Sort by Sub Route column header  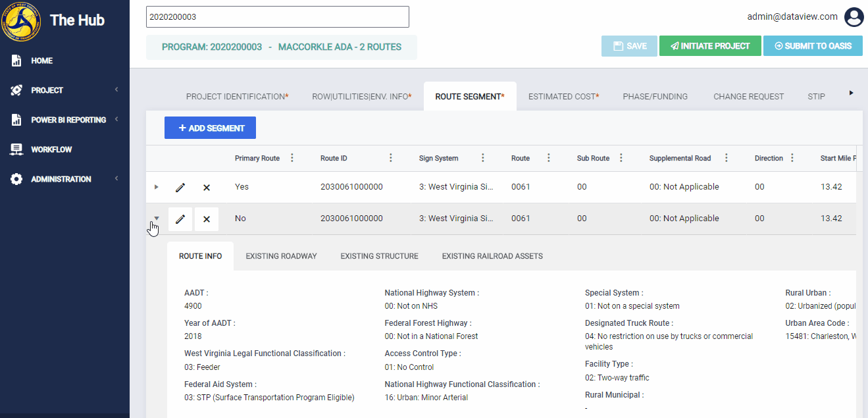point(594,159)
